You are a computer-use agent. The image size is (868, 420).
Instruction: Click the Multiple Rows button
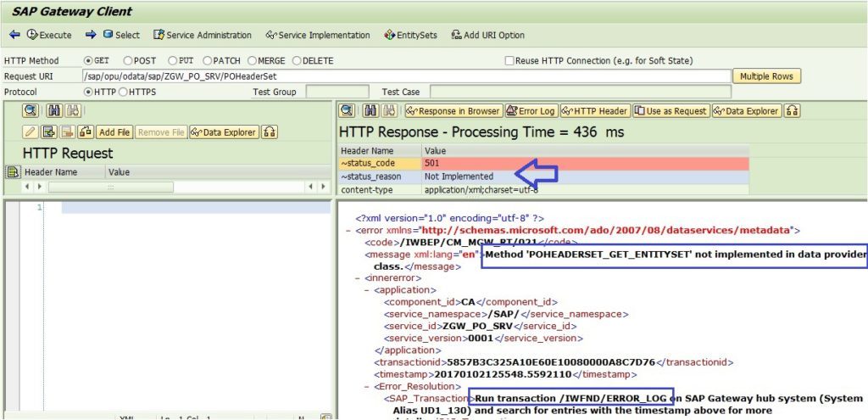(x=766, y=76)
